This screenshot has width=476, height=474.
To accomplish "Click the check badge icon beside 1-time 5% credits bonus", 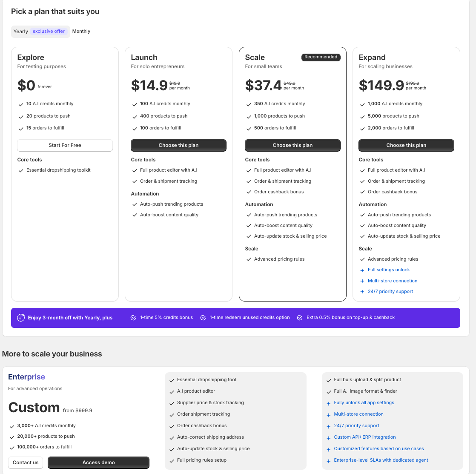I will [x=133, y=318].
